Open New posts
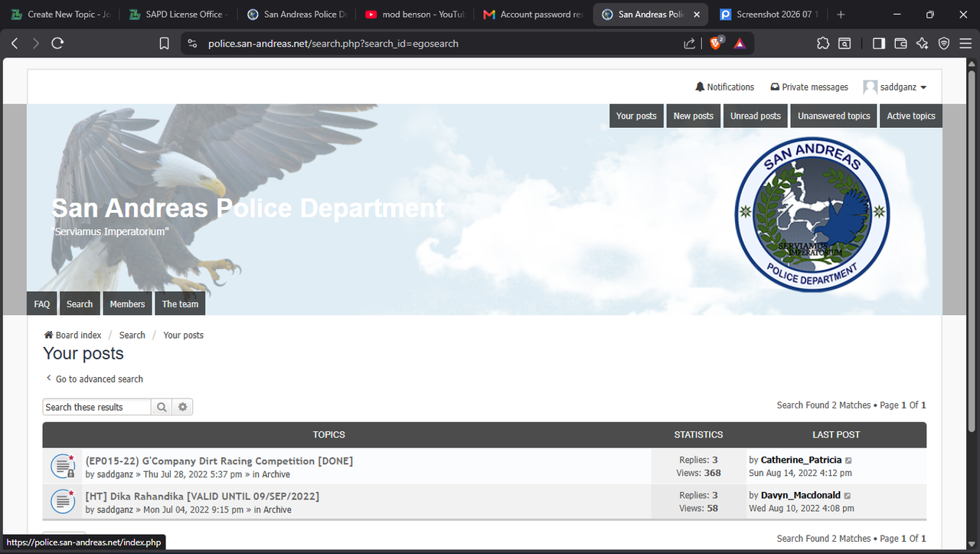Image resolution: width=980 pixels, height=554 pixels. [693, 116]
